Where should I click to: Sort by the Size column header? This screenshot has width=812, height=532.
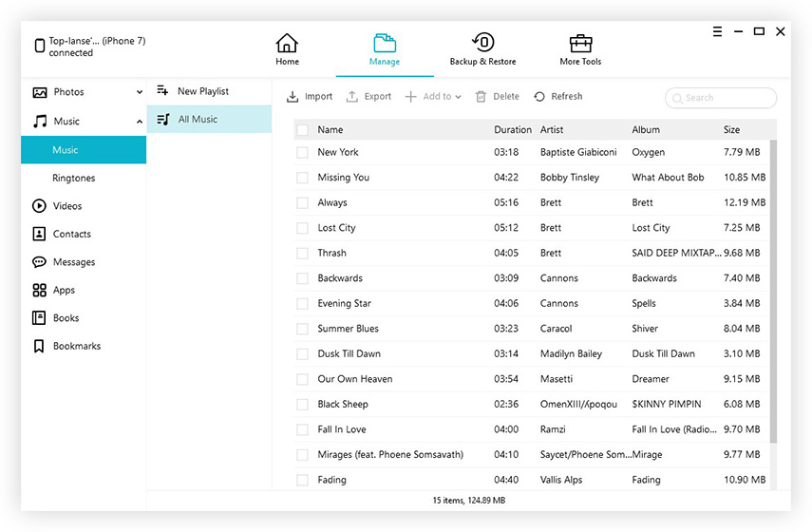pos(731,129)
